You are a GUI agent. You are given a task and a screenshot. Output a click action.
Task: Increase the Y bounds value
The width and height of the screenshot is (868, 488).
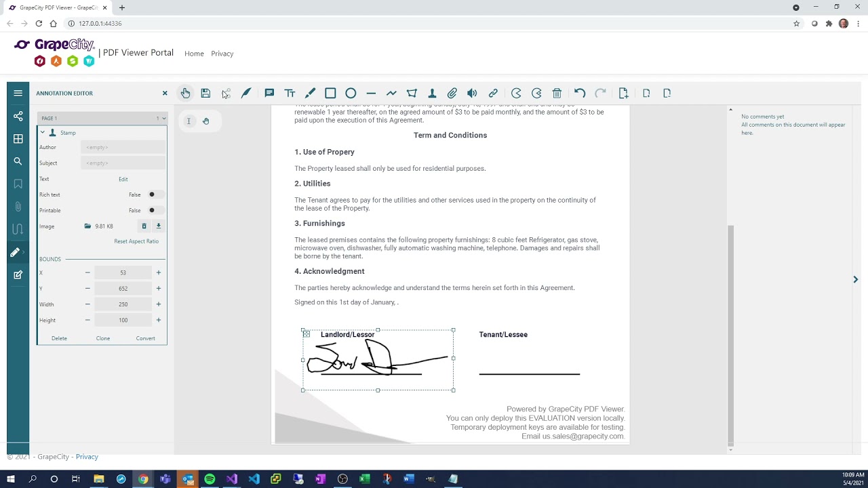[159, 288]
